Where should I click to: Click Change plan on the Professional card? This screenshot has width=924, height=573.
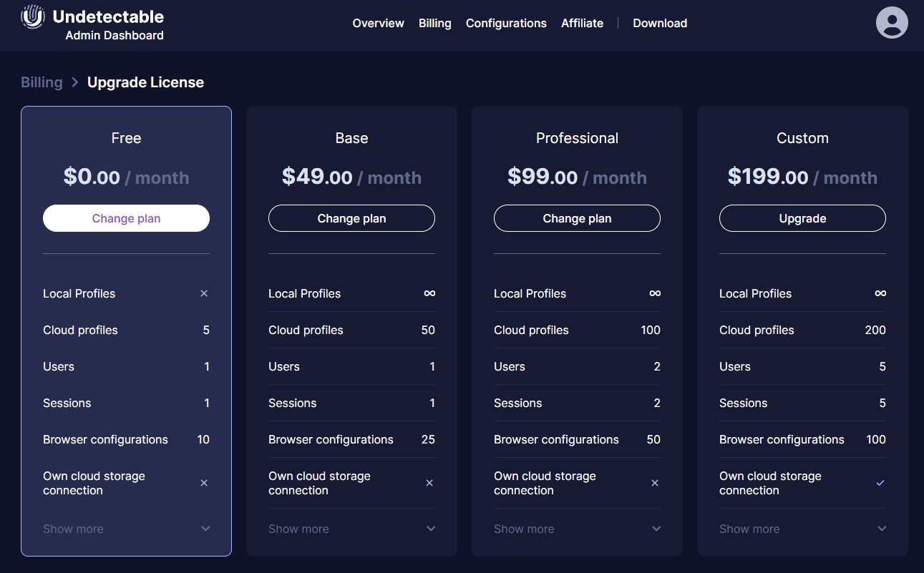tap(577, 218)
